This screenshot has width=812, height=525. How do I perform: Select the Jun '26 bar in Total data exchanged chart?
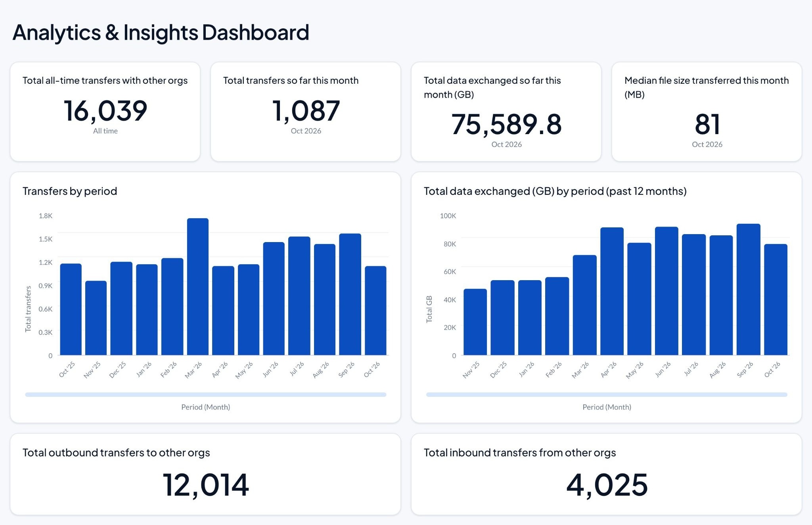[666, 291]
